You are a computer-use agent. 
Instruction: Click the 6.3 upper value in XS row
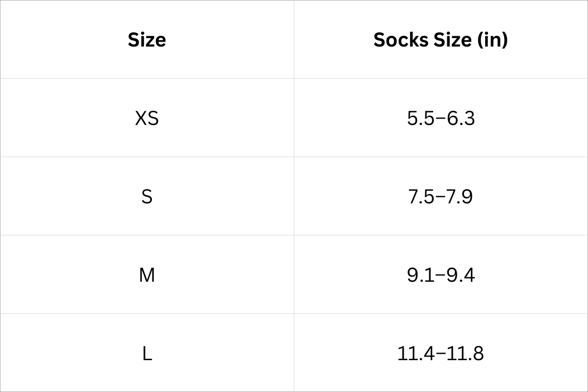[461, 118]
